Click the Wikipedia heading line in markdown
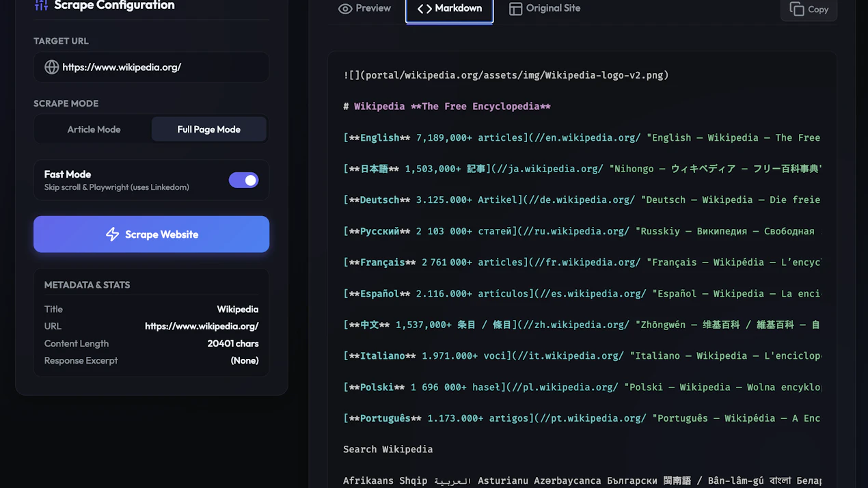The width and height of the screenshot is (868, 488). coord(447,107)
